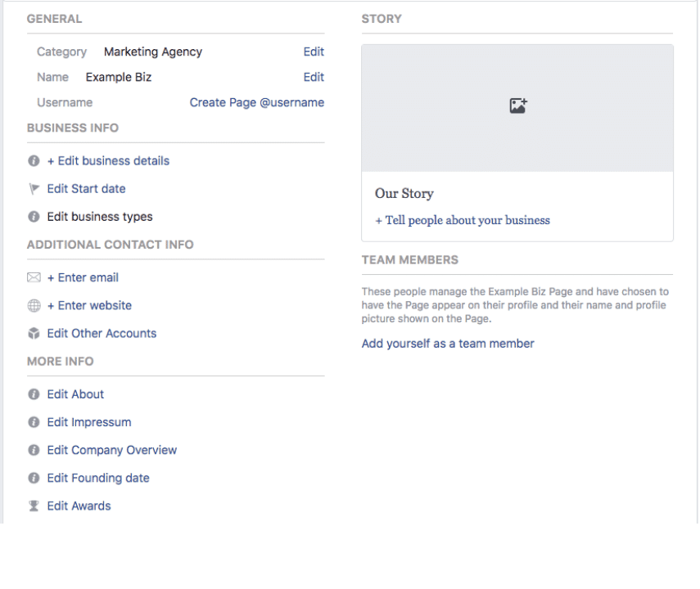
Task: Click the cube icon beside Edit Other Accounts
Action: [x=33, y=333]
